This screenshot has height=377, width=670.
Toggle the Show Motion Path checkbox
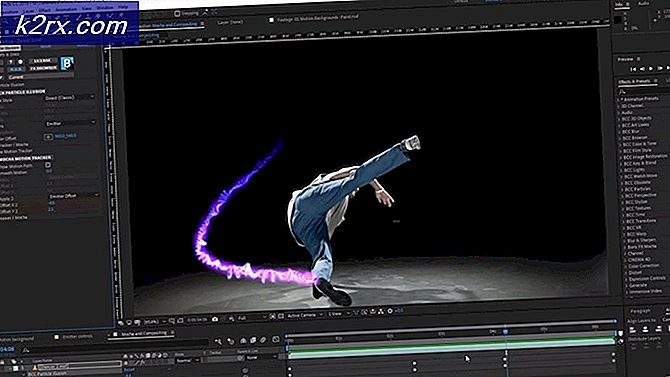tap(48, 165)
